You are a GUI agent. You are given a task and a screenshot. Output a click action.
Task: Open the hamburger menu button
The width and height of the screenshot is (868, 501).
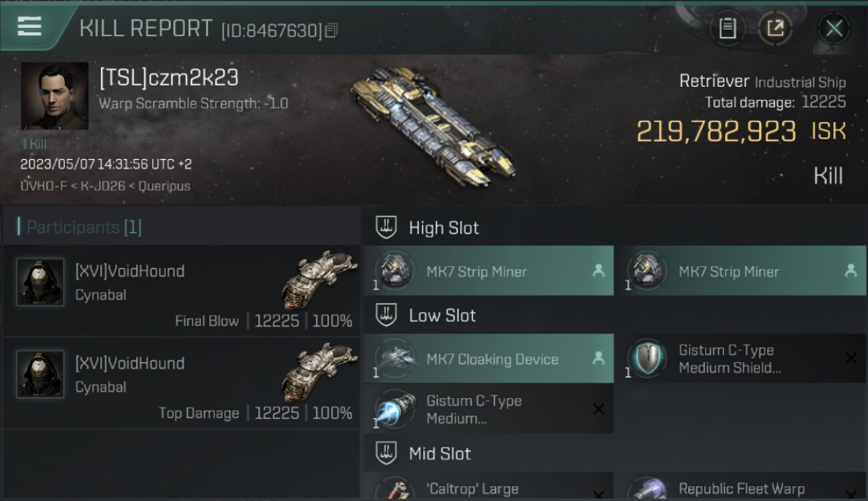(x=29, y=27)
